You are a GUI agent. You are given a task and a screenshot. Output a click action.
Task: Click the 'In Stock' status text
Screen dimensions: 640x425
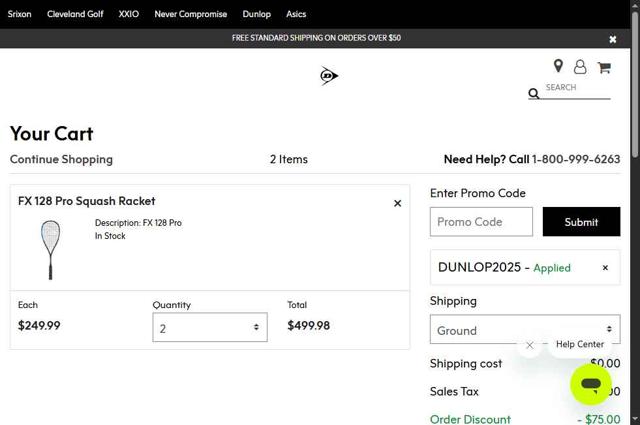110,236
